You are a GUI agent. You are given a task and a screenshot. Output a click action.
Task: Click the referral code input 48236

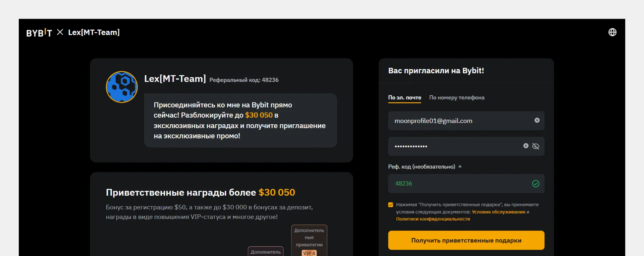[460, 184]
